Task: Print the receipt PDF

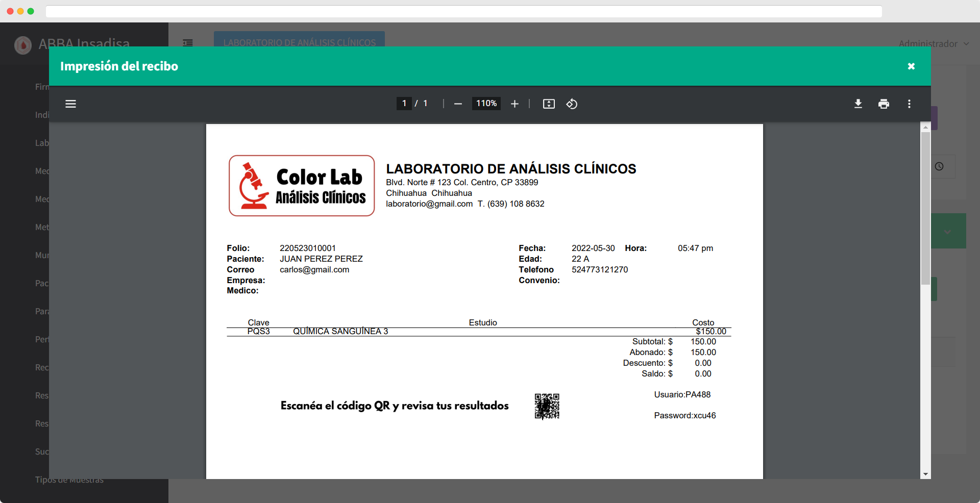Action: click(x=884, y=104)
